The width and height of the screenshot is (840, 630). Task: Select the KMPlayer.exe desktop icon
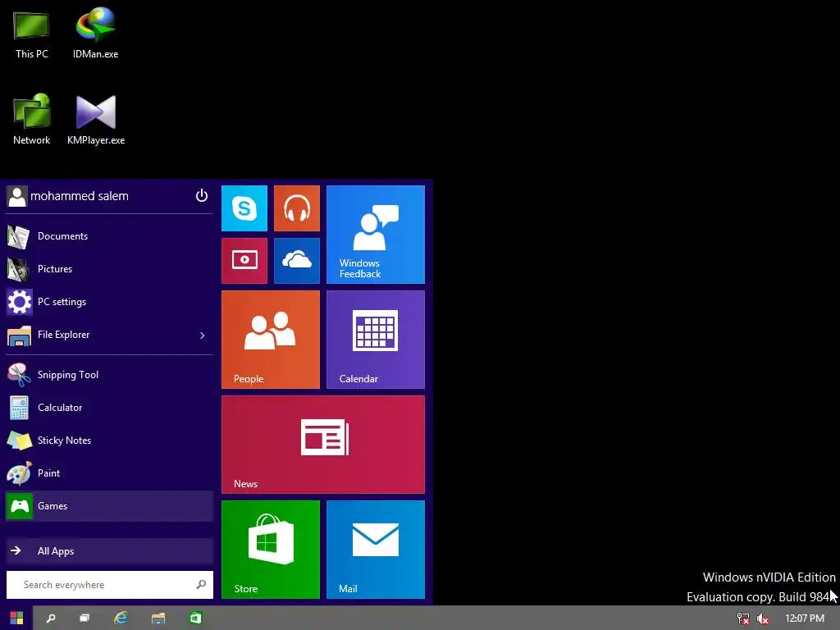[96, 120]
